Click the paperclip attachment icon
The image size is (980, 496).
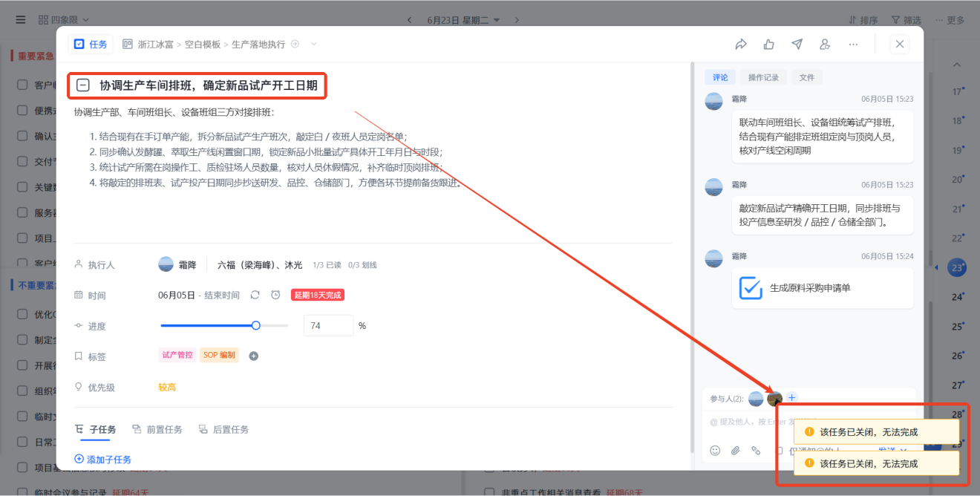(x=736, y=450)
